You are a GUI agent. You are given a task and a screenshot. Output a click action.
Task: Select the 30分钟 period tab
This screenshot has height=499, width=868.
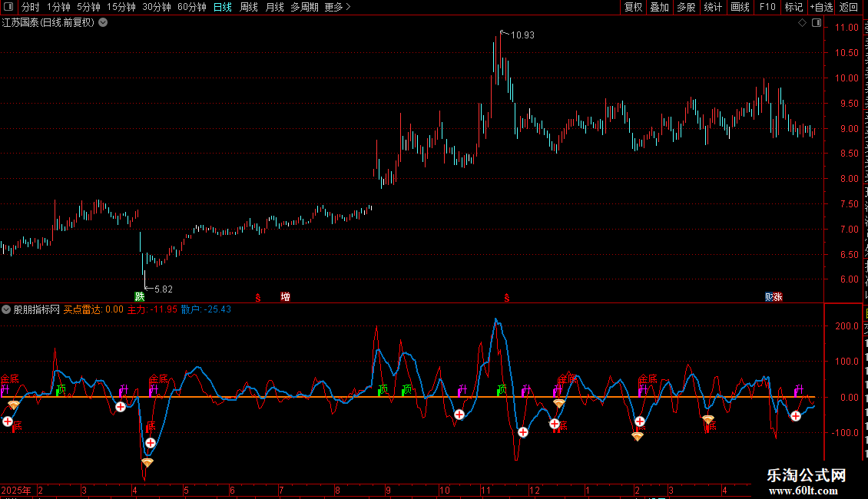[157, 7]
